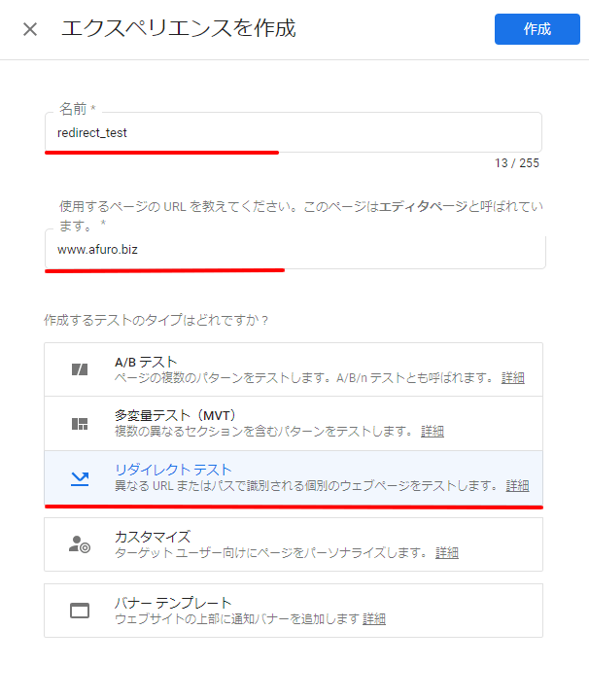
Task: Choose the リダイレクト テスト option
Action: [x=294, y=477]
